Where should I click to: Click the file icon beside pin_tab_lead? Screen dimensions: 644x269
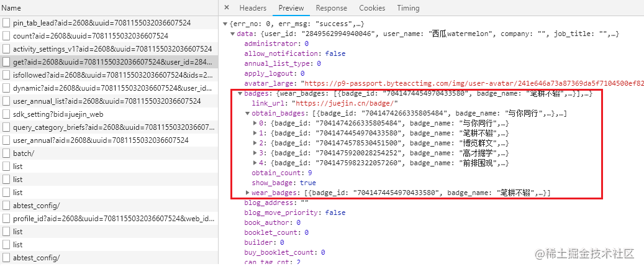(x=6, y=23)
